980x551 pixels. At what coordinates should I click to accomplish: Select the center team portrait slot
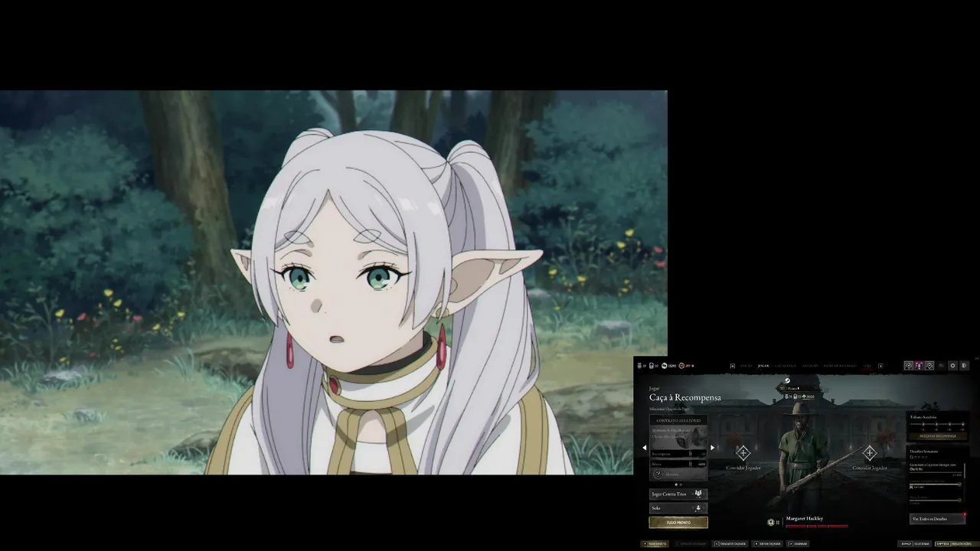pos(919,366)
